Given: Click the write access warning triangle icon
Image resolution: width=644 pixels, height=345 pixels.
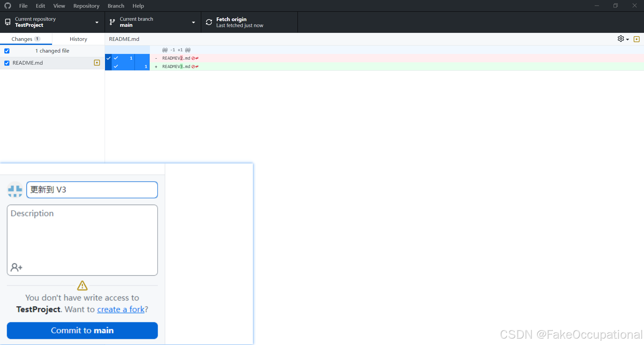Looking at the screenshot, I should click(82, 286).
